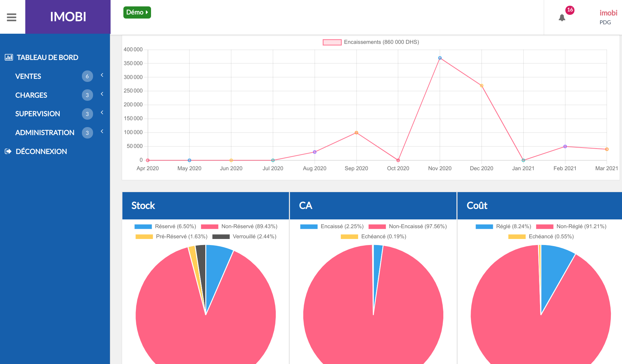Click the Feb 2021 data point

pyautogui.click(x=565, y=147)
